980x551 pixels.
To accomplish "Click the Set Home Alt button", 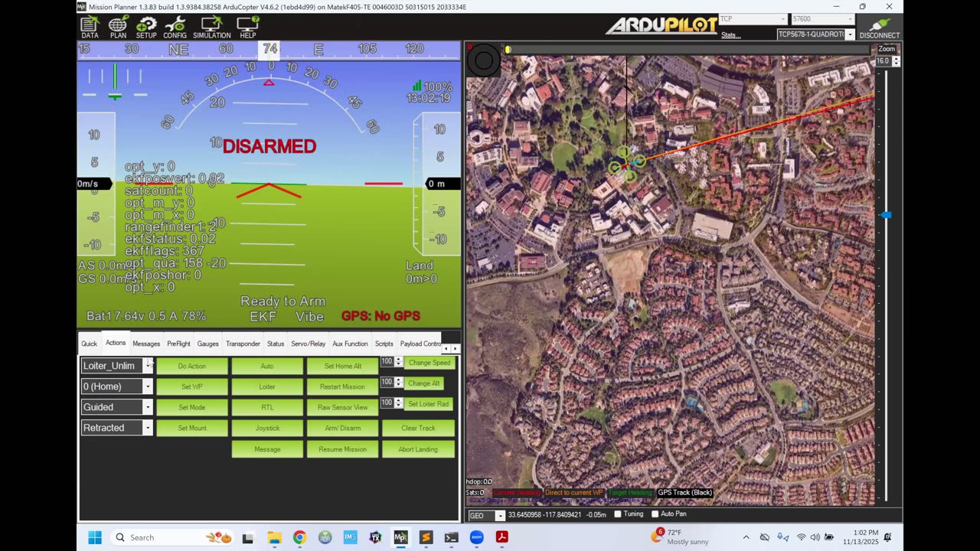I will (342, 366).
